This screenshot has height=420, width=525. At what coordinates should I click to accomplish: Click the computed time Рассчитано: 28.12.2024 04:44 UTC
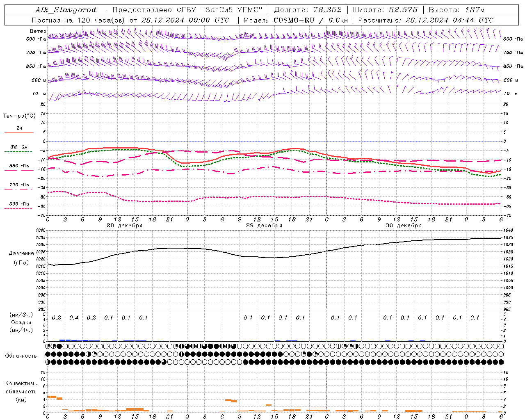[x=426, y=20]
